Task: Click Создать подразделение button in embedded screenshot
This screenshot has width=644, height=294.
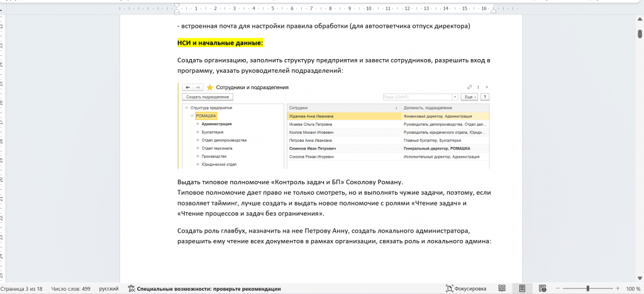Action: pos(208,97)
